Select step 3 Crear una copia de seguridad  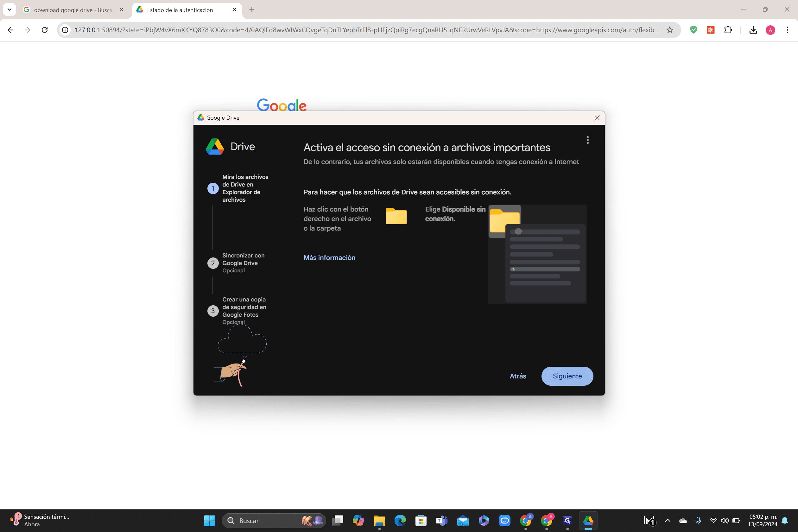tap(237, 311)
